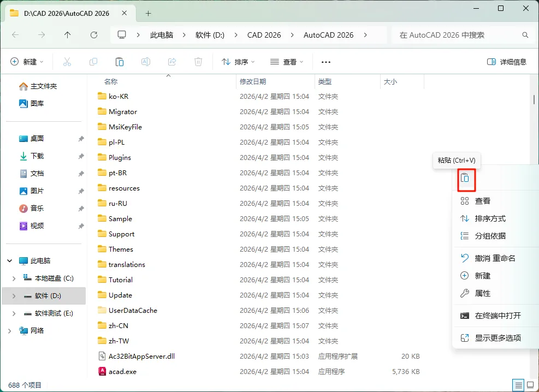This screenshot has width=539, height=392.
Task: Expand the 软件 (D:) tree node
Action: click(14, 296)
